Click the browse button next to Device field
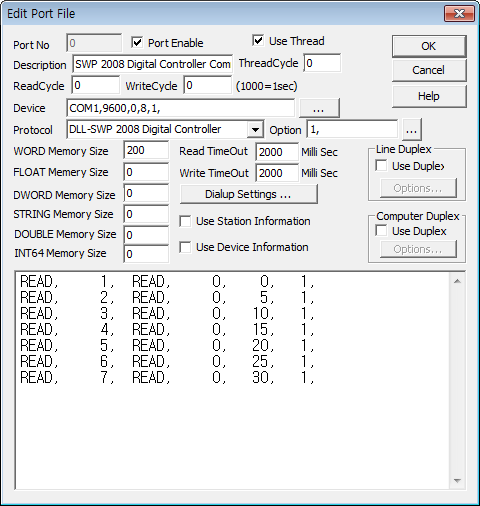This screenshot has width=480, height=506. click(x=319, y=108)
